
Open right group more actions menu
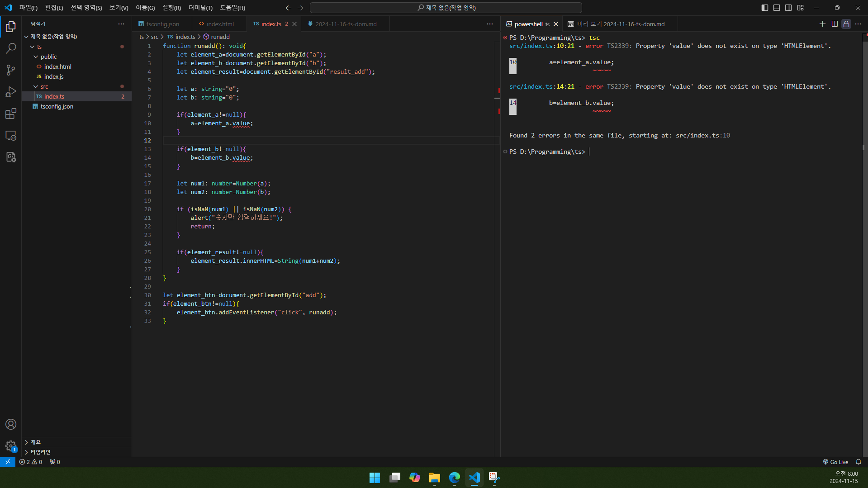tap(858, 24)
